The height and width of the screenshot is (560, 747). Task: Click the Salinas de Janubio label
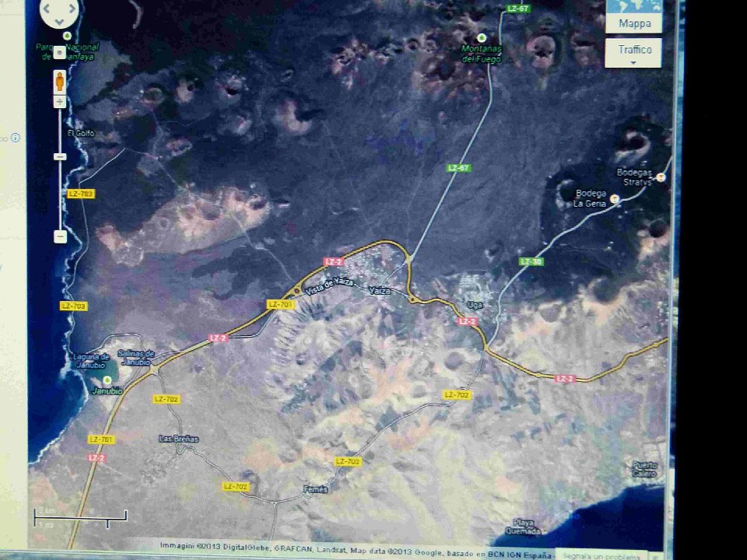pyautogui.click(x=136, y=357)
